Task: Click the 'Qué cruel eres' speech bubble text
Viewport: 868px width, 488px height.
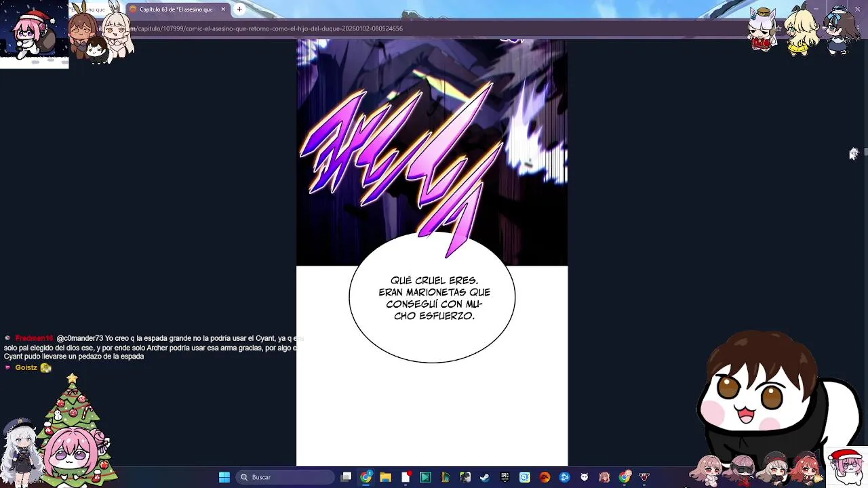Action: pos(434,298)
